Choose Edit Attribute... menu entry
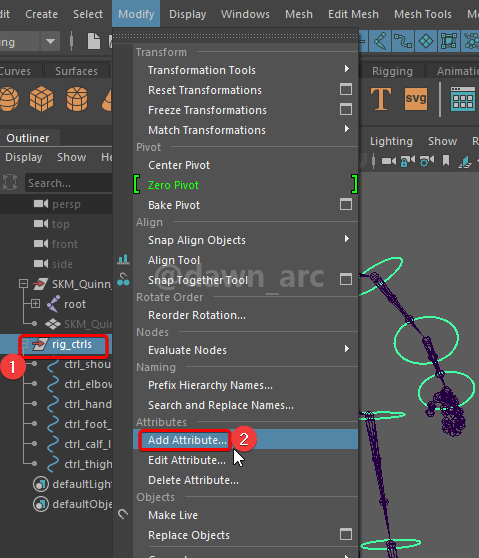Image resolution: width=479 pixels, height=558 pixels. point(246,460)
